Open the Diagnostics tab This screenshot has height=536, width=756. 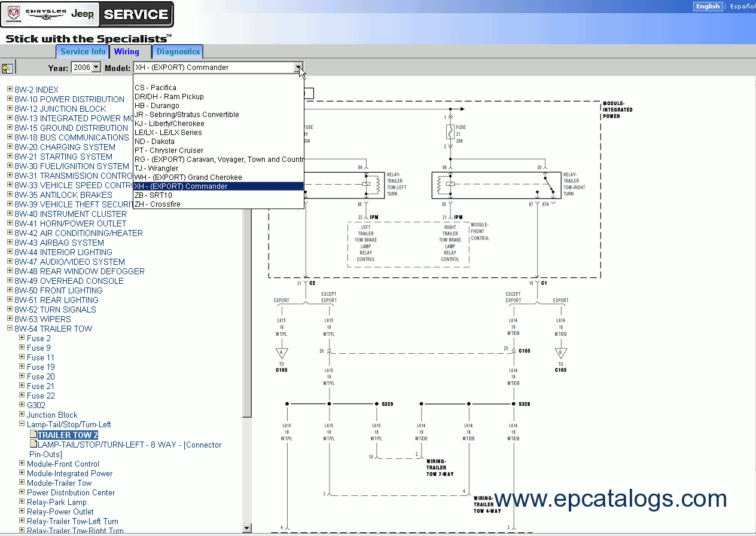[178, 52]
